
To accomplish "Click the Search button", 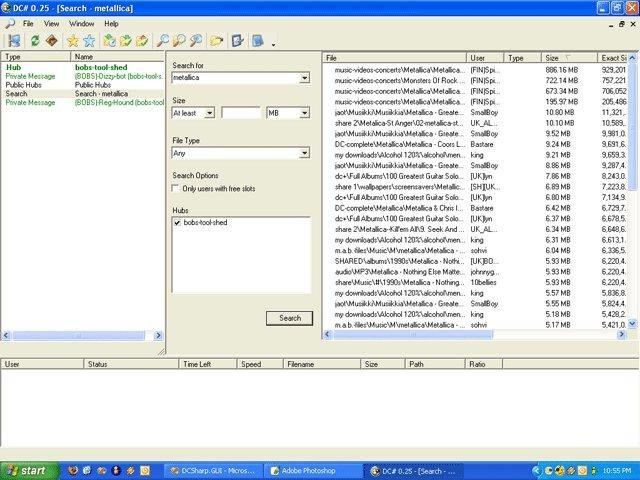I will point(289,318).
